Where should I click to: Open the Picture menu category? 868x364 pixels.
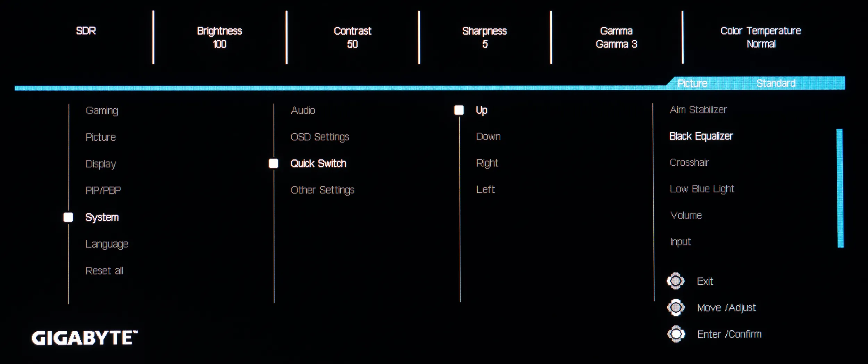point(101,137)
